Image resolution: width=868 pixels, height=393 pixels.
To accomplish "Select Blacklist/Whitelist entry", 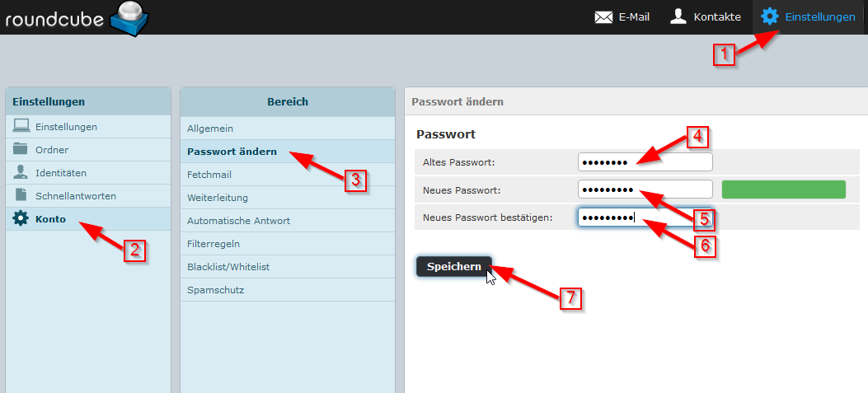I will tap(228, 267).
